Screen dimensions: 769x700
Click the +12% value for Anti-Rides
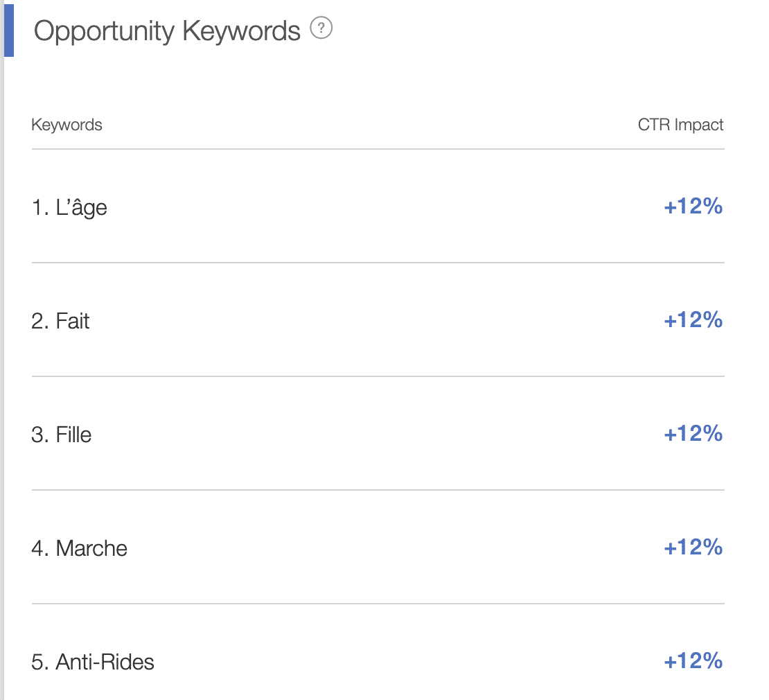pos(693,660)
